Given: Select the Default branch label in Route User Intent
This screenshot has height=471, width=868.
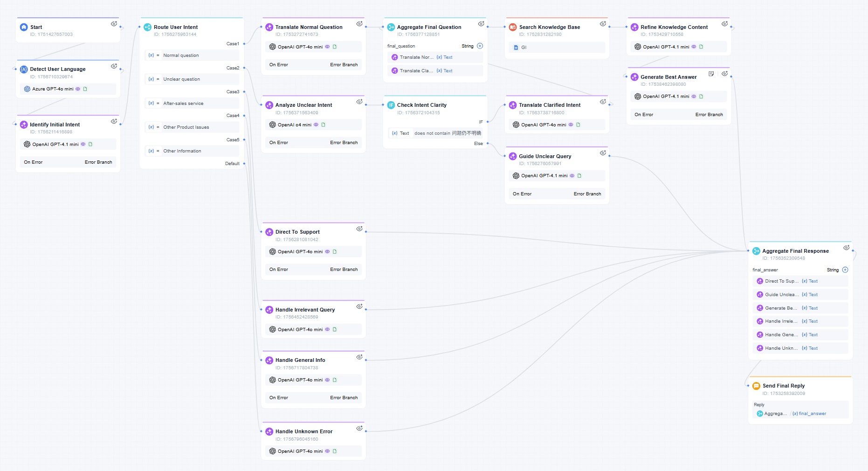Looking at the screenshot, I should pos(233,163).
